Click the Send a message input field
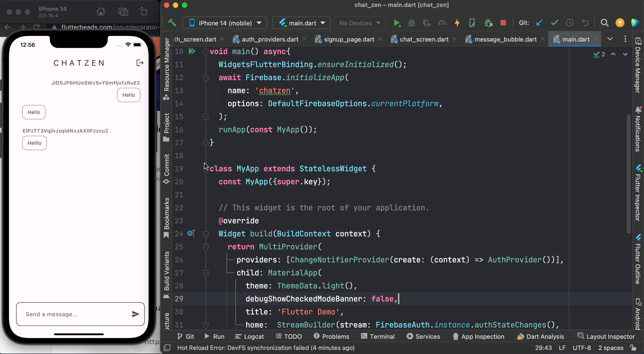644x354 pixels. pos(80,314)
